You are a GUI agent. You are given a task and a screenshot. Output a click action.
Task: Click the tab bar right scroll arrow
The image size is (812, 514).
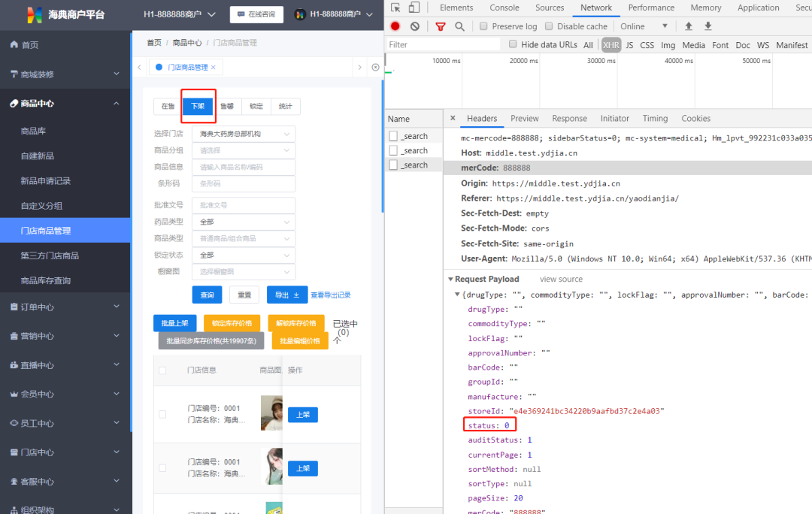[x=359, y=68]
